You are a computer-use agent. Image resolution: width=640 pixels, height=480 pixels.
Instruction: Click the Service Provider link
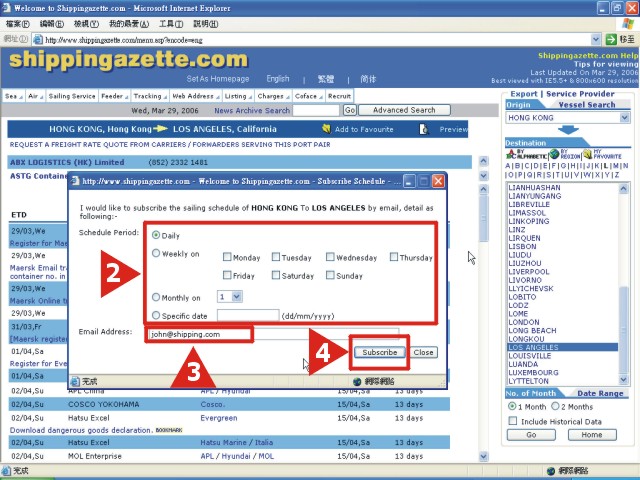tap(580, 94)
